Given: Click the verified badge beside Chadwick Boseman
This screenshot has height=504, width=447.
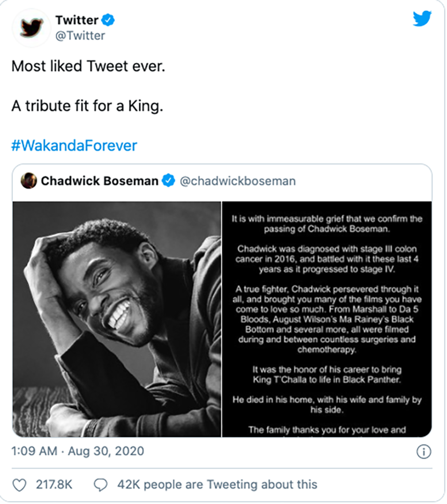Looking at the screenshot, I should coord(168,181).
